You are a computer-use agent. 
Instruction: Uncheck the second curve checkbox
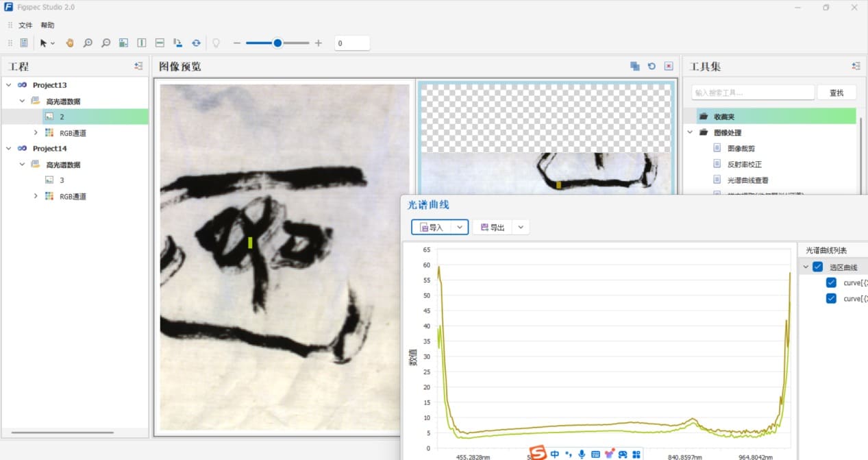[x=831, y=298]
